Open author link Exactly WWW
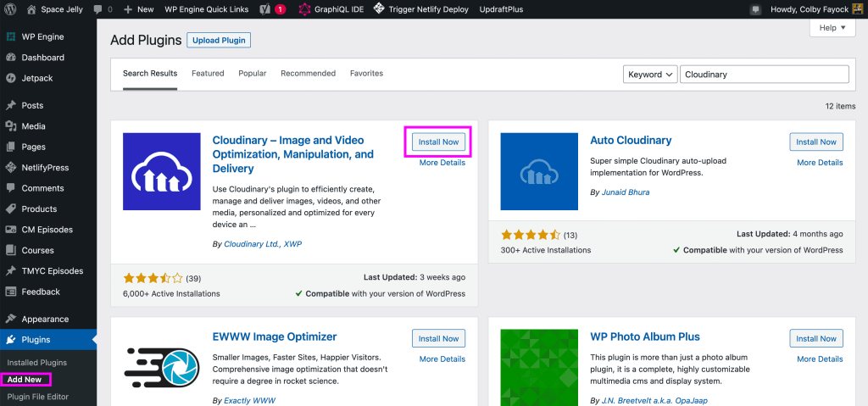Screen dimensions: 868x406 coord(249,400)
